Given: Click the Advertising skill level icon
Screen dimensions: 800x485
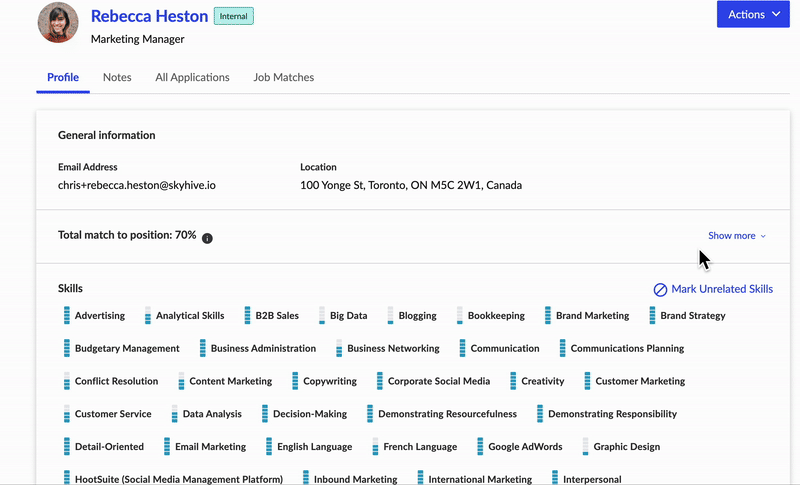Looking at the screenshot, I should (x=67, y=316).
